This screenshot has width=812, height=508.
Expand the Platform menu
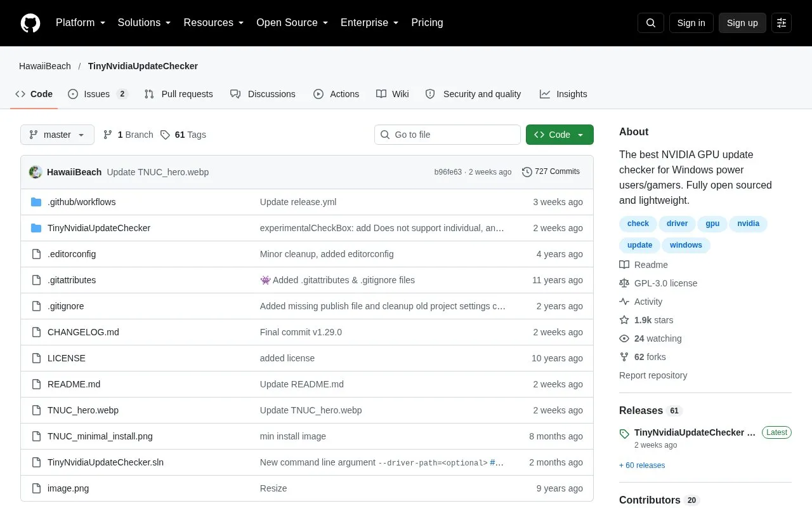point(81,23)
